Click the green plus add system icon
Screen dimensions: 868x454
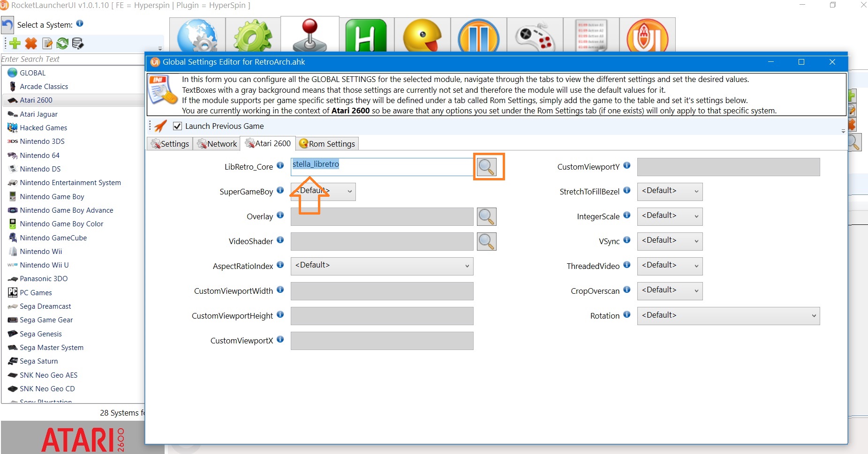point(15,44)
